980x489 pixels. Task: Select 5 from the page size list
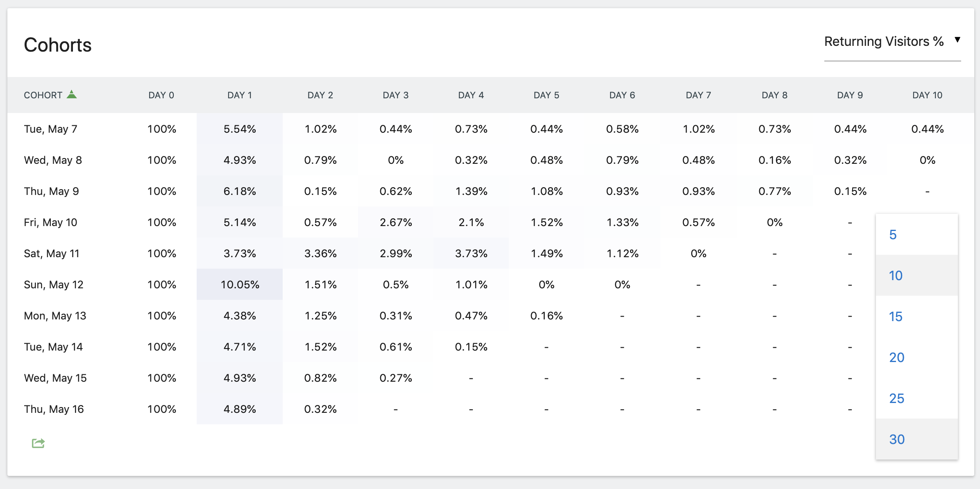(x=893, y=235)
